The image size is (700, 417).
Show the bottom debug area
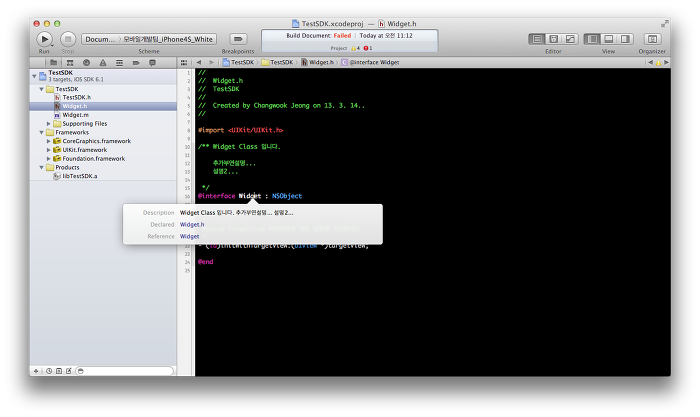pyautogui.click(x=608, y=39)
